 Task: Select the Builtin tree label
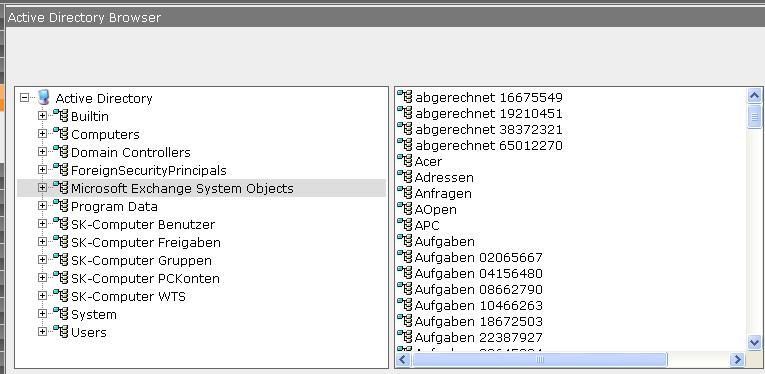click(x=90, y=117)
